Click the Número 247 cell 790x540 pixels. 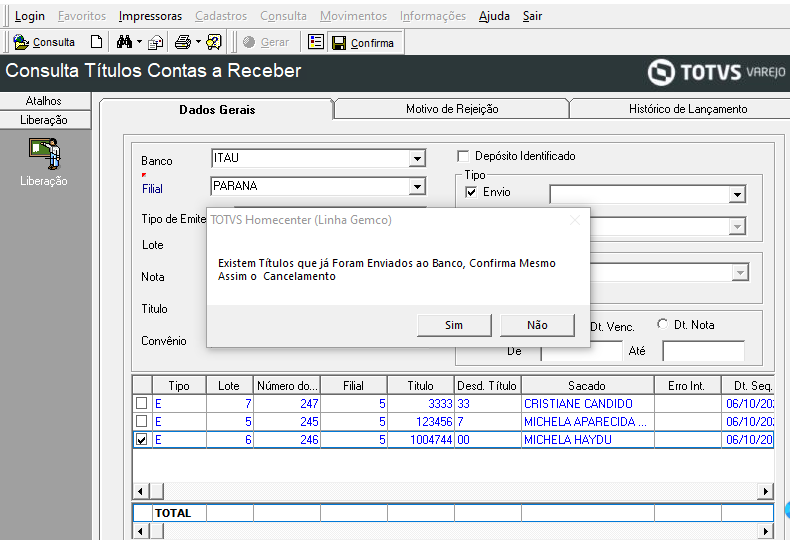pos(287,403)
